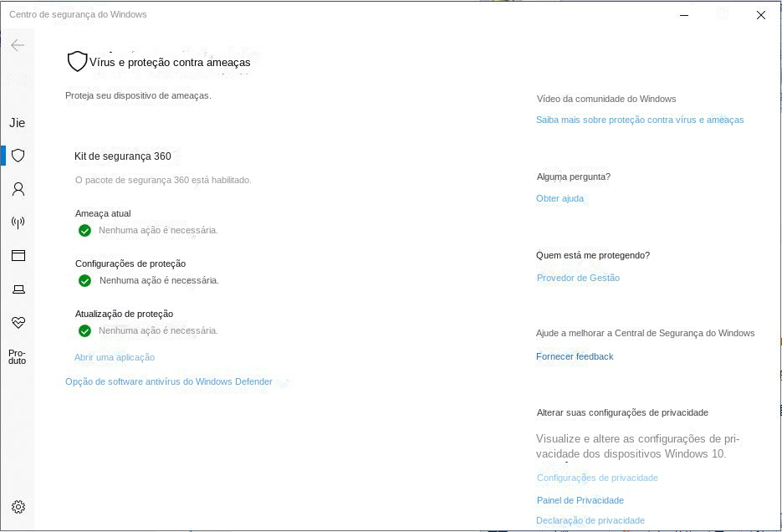This screenshot has width=782, height=532.
Task: Open 'Saiba mais sobre proteção contra vírus' link
Action: point(640,120)
